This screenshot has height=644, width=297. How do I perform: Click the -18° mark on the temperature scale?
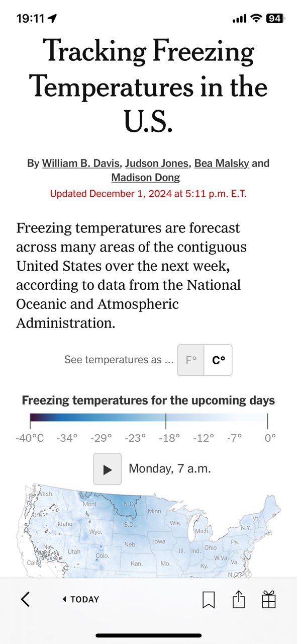tap(168, 438)
